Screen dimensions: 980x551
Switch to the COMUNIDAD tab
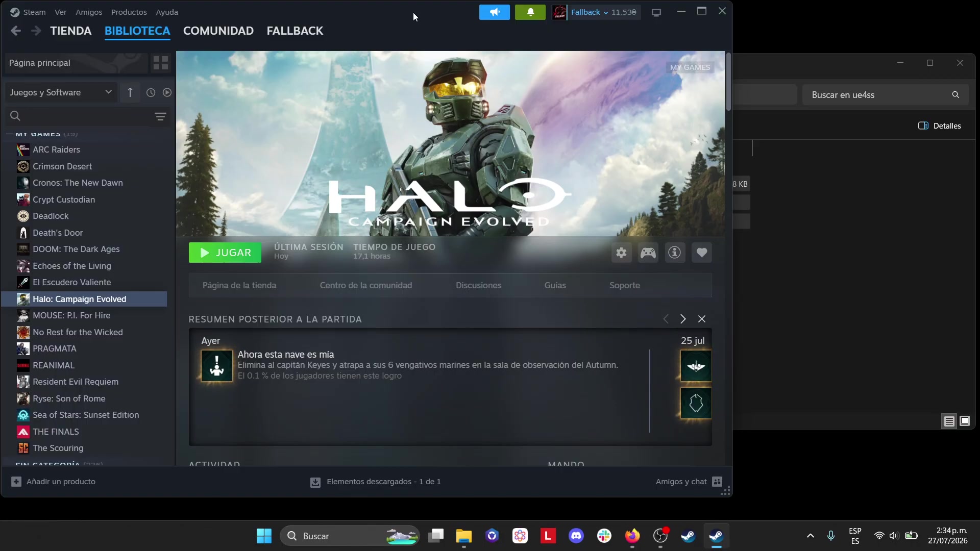click(218, 31)
